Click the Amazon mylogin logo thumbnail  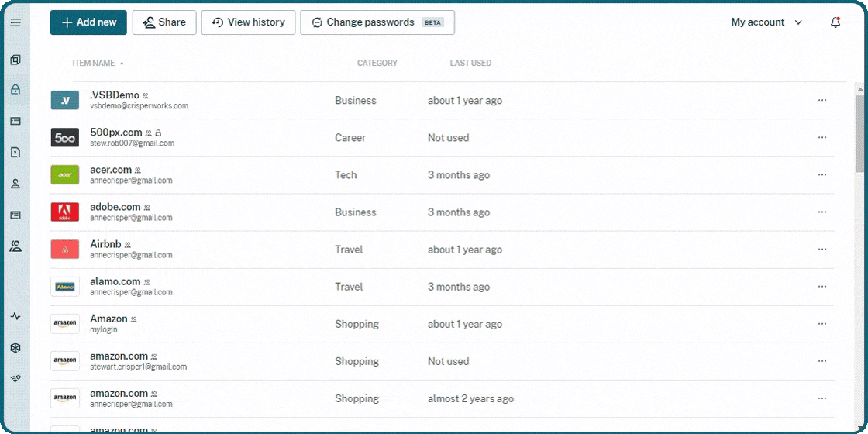65,324
